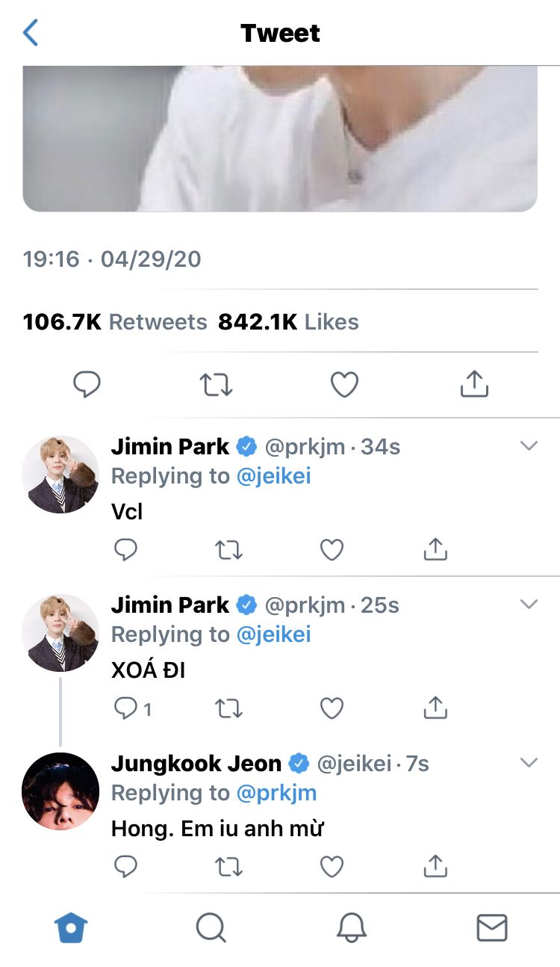The width and height of the screenshot is (560, 967).
Task: Open the @prkjm mention link in Jungkook's reply
Action: (276, 793)
